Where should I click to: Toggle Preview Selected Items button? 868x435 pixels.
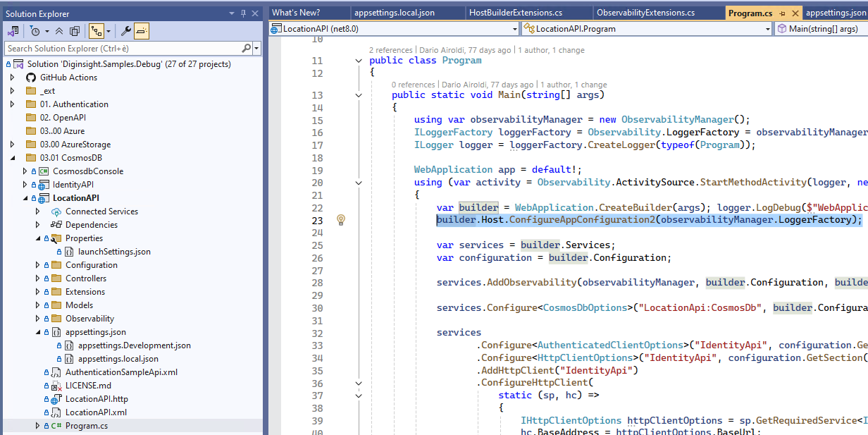141,31
